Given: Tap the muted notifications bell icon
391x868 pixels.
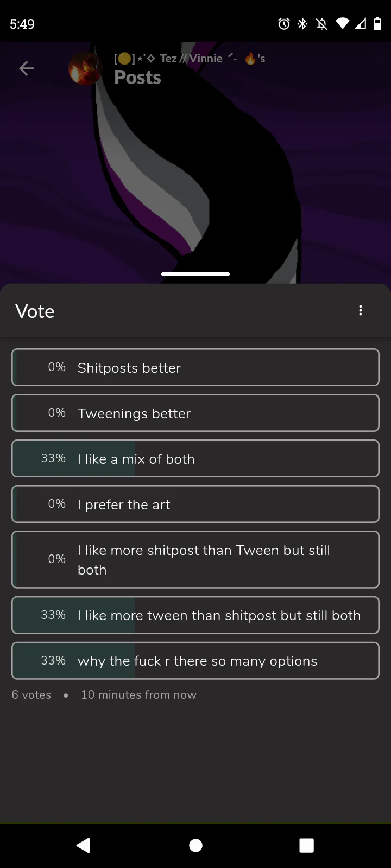Looking at the screenshot, I should pyautogui.click(x=322, y=24).
